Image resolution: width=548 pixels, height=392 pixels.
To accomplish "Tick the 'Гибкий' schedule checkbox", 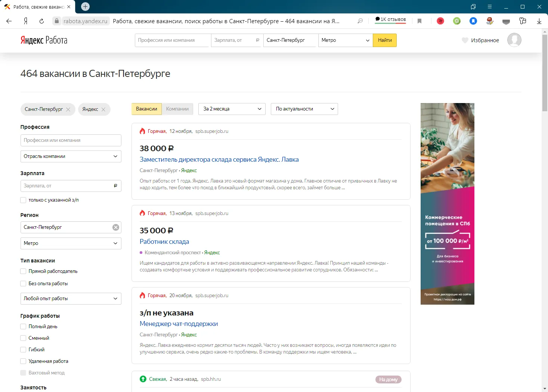I will tap(23, 350).
